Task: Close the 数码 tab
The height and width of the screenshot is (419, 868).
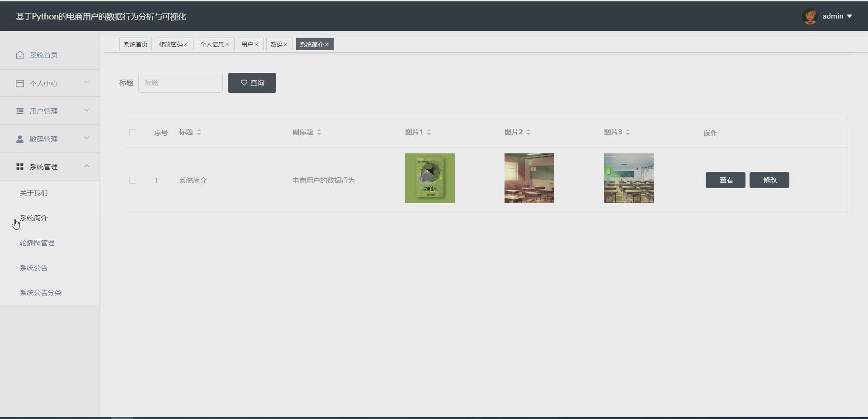Action: (285, 44)
